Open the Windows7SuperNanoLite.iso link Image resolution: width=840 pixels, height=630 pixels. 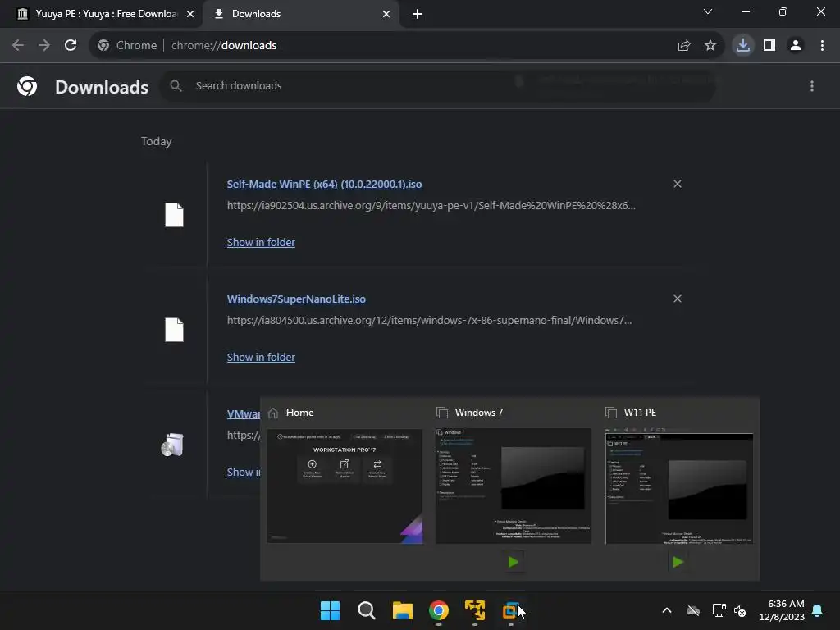pos(296,299)
